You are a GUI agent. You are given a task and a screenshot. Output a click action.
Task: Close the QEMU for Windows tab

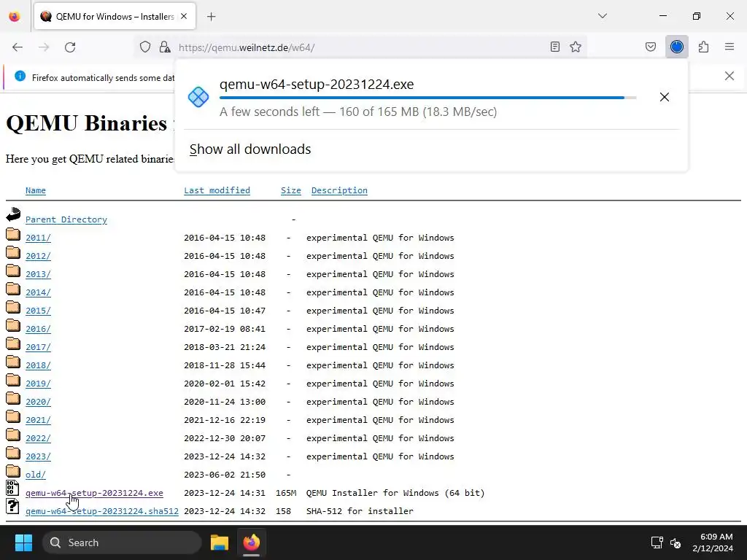coord(184,17)
